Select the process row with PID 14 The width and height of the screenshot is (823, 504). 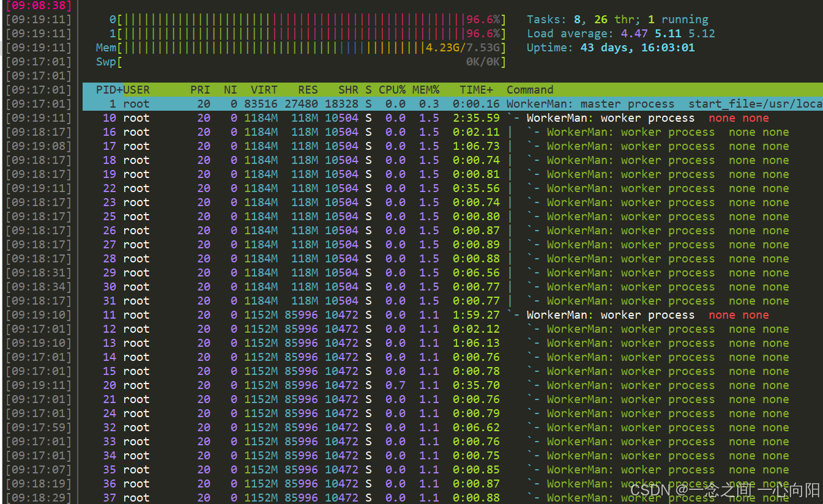click(453, 357)
